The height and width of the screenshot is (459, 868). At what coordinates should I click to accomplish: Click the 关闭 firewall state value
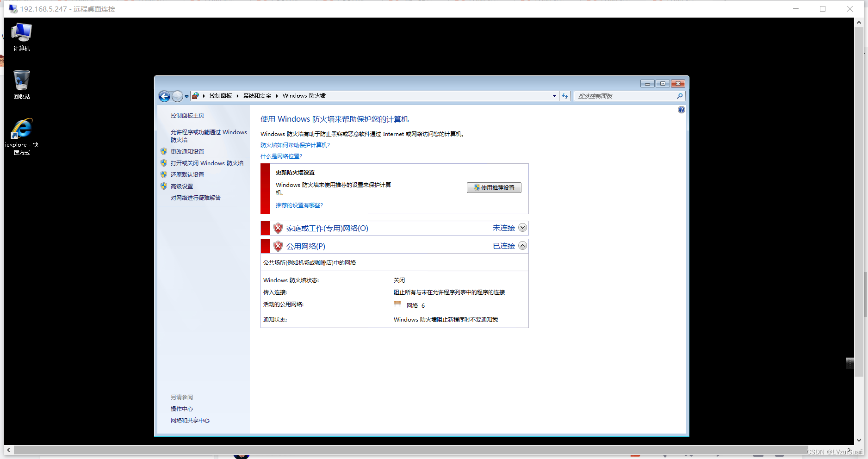[x=399, y=280]
